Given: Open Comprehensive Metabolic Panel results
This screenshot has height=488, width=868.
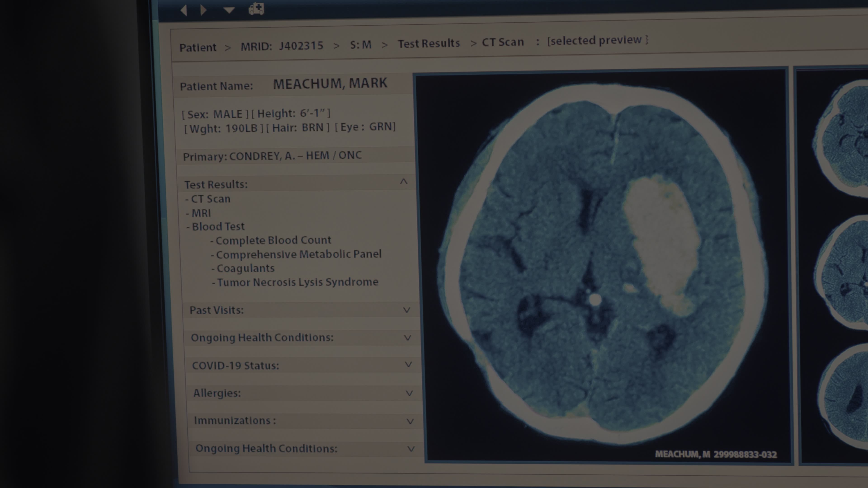Looking at the screenshot, I should click(299, 254).
